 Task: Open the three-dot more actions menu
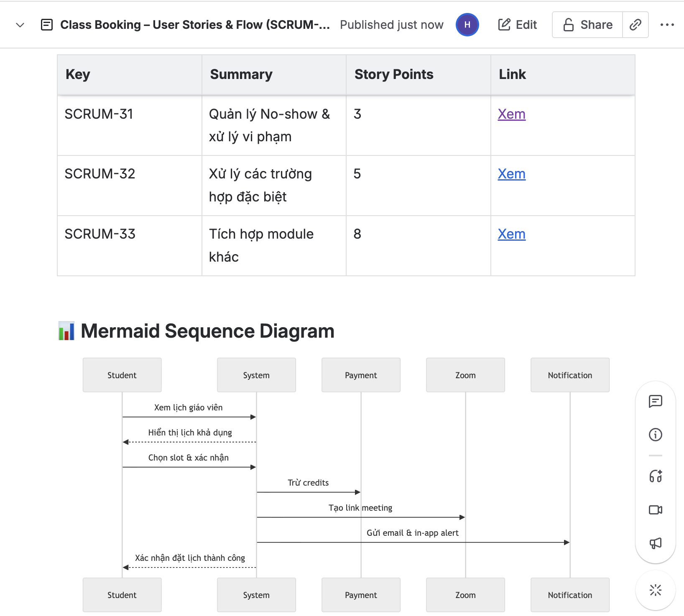click(667, 25)
